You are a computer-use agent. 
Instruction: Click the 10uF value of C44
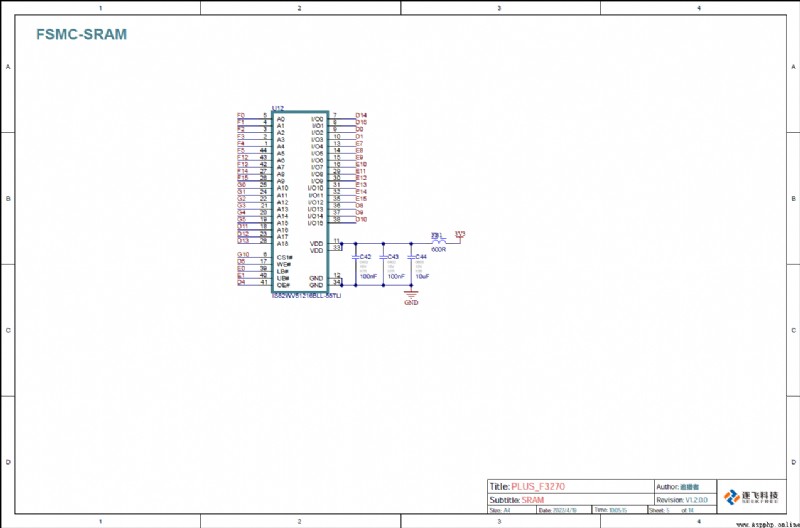click(x=422, y=276)
